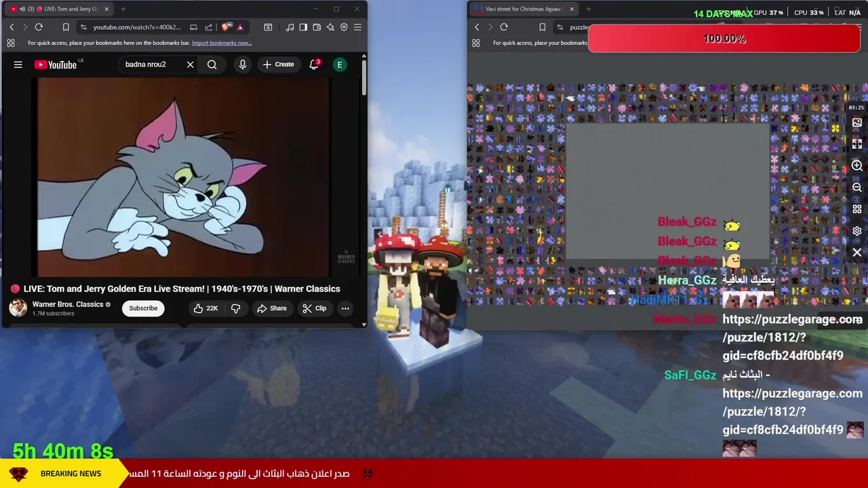
Task: Click the YouTube page vertical scrollbar
Action: point(364,78)
